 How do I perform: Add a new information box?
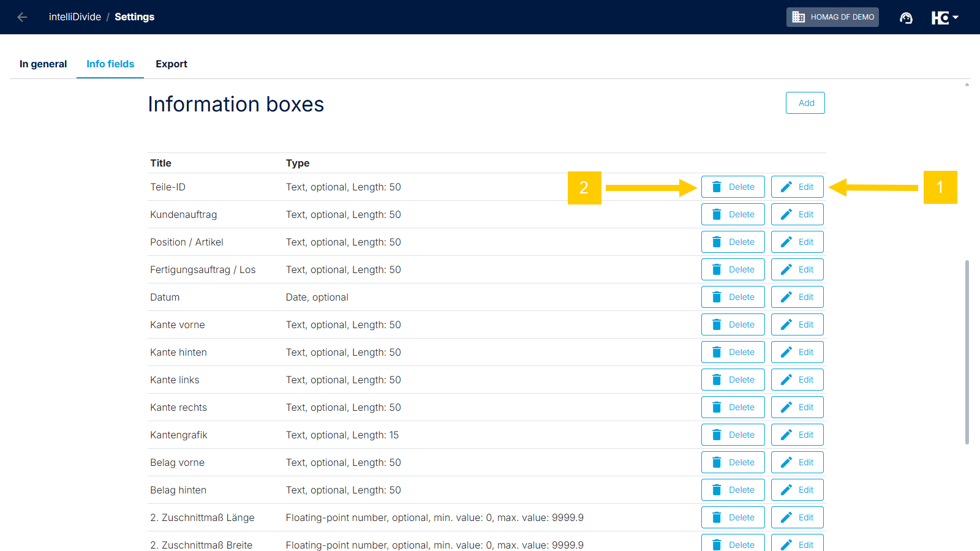tap(805, 103)
